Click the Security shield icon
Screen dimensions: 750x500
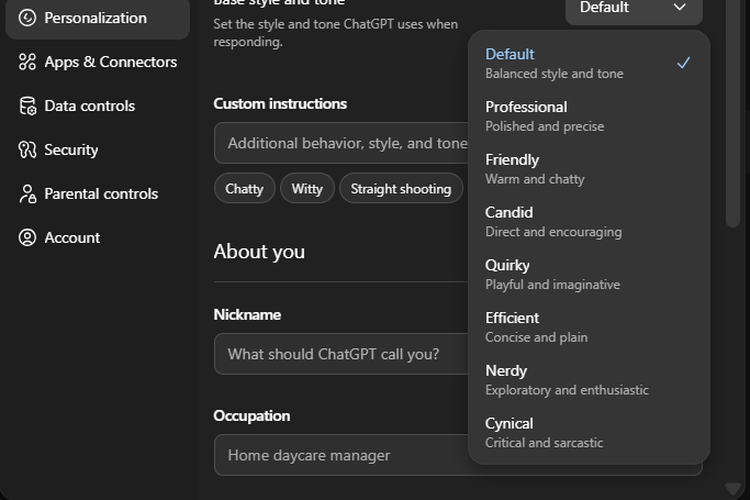click(x=27, y=150)
